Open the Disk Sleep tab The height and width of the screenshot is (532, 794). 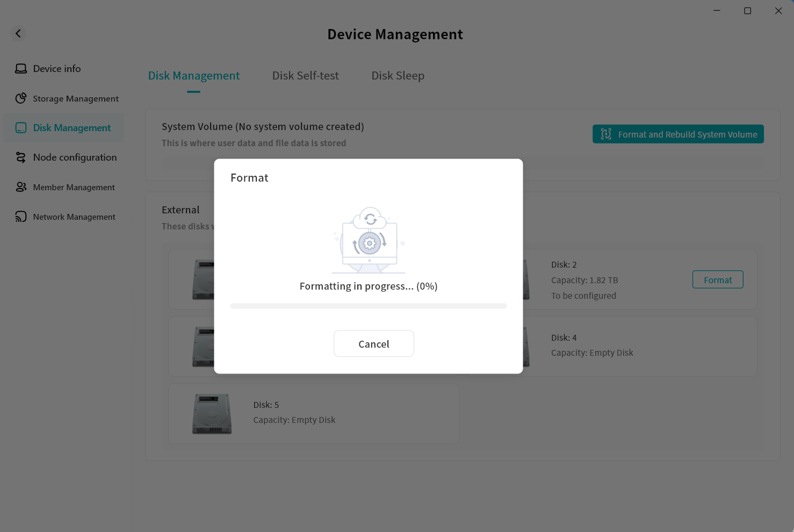[398, 76]
